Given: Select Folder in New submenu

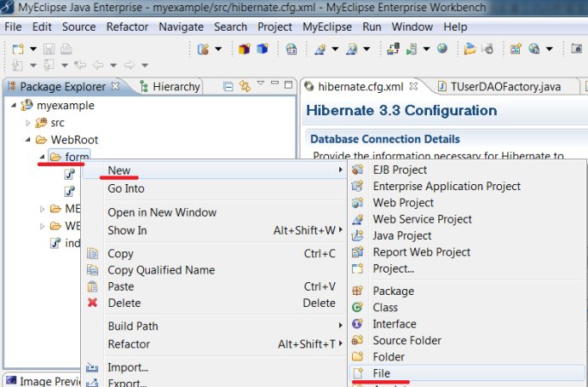Looking at the screenshot, I should coord(467,357).
